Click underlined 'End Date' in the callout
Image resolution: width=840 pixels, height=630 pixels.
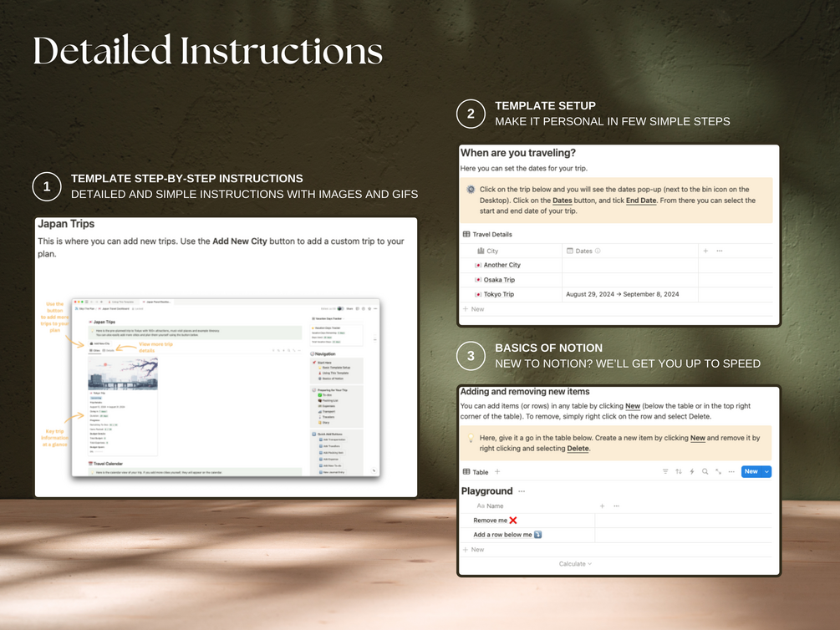pyautogui.click(x=641, y=201)
